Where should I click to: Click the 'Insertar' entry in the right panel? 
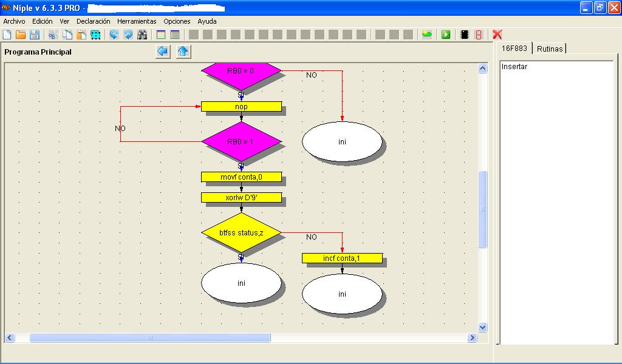coord(514,67)
